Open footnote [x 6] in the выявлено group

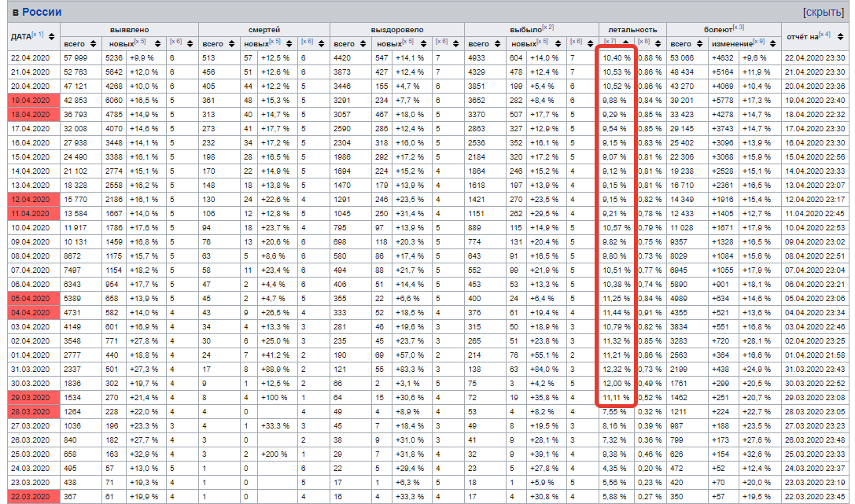(x=175, y=42)
